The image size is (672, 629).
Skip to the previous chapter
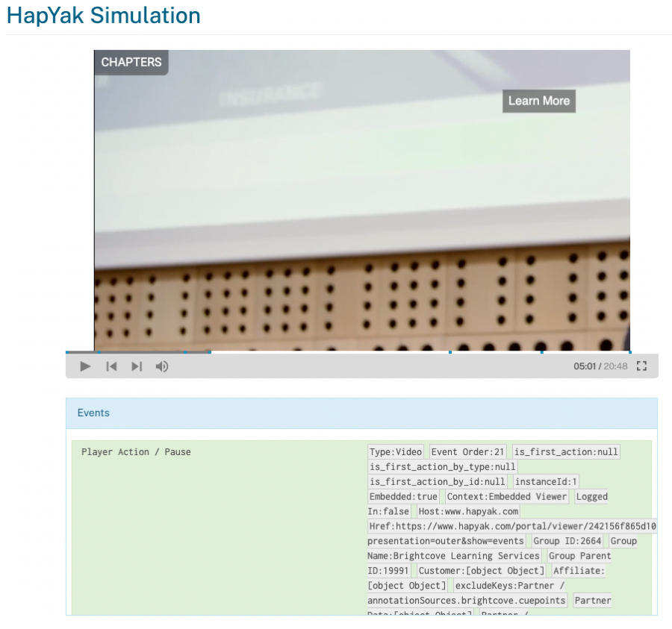[111, 366]
